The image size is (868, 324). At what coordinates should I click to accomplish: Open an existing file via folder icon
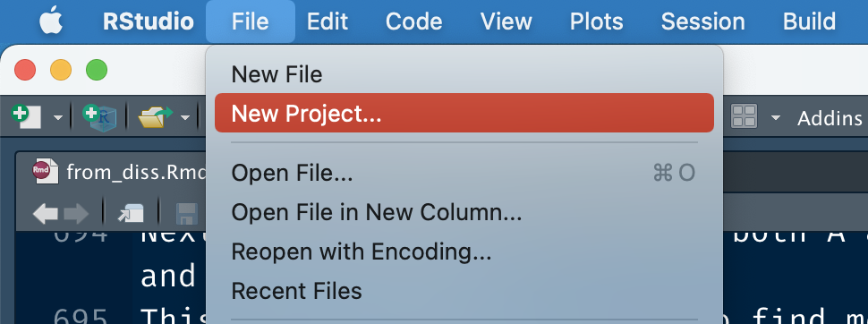156,116
